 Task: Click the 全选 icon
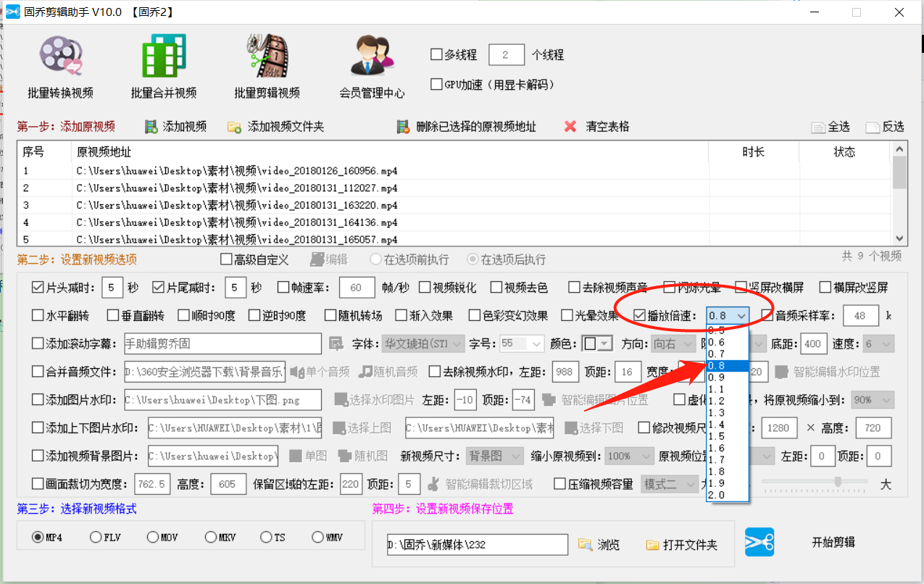(818, 127)
